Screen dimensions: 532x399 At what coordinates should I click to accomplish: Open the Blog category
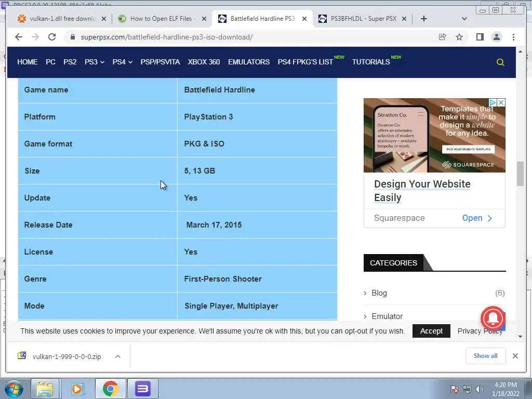click(379, 293)
